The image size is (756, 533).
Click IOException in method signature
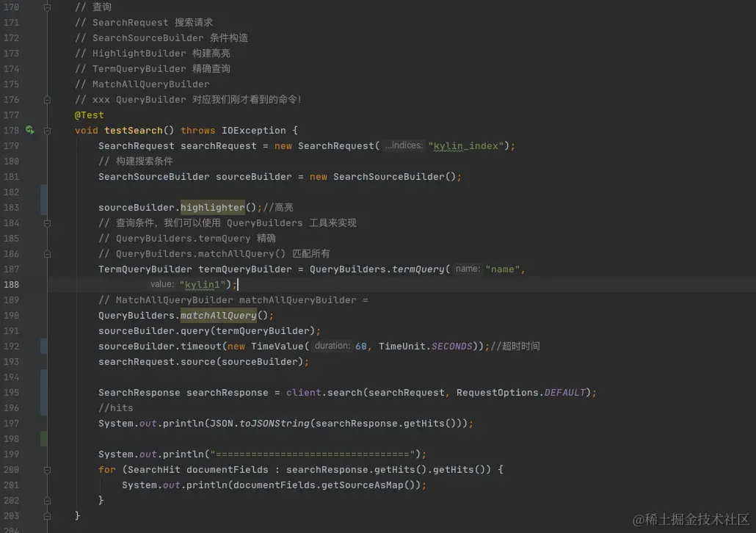(254, 130)
